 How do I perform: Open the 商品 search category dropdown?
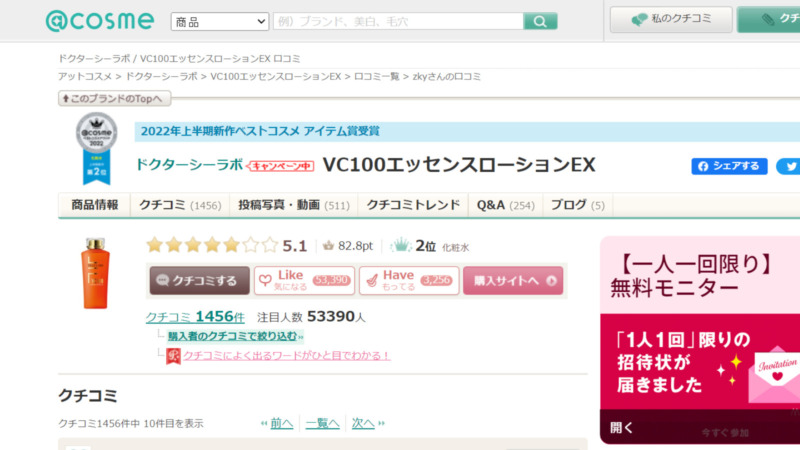coord(220,21)
